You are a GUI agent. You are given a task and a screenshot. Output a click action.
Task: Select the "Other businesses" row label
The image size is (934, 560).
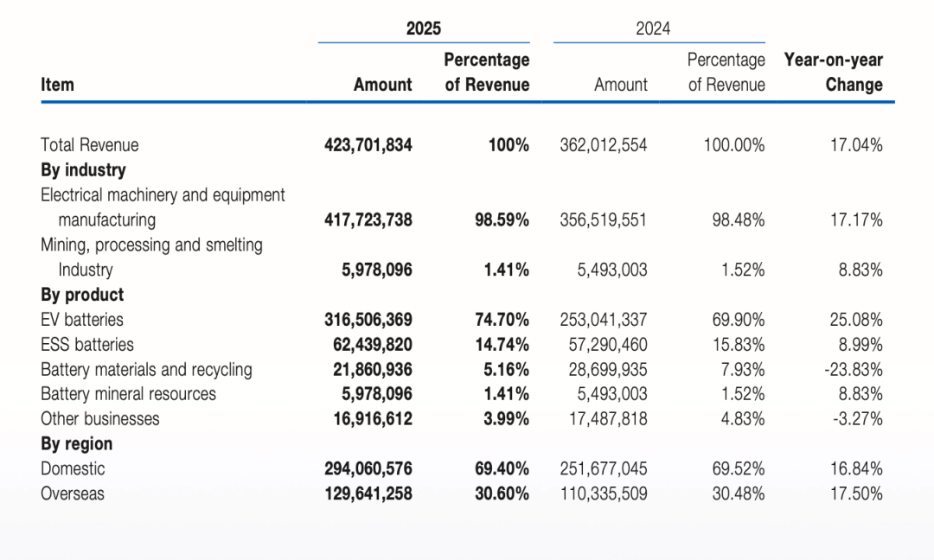click(100, 419)
